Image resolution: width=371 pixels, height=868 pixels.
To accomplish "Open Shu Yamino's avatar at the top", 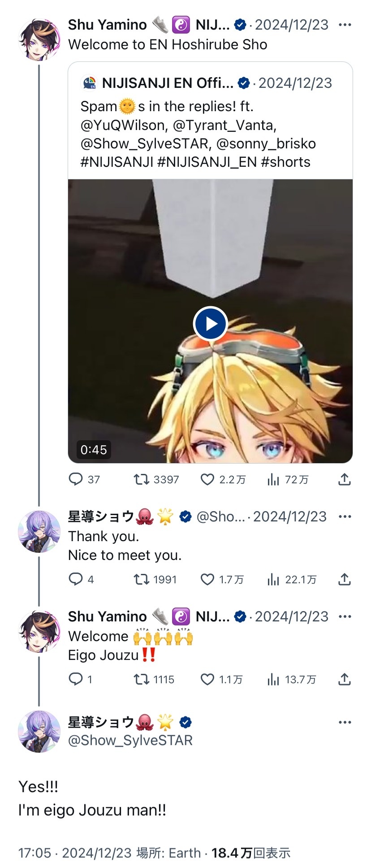I will pos(39,39).
